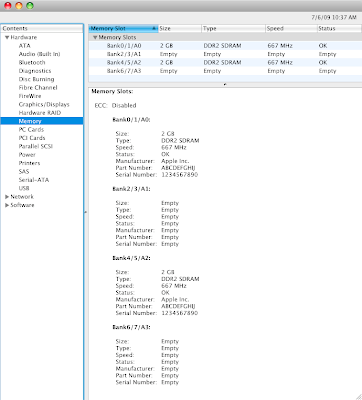Expand the Software category triangle
Image resolution: width=362 pixels, height=400 pixels.
click(7, 205)
